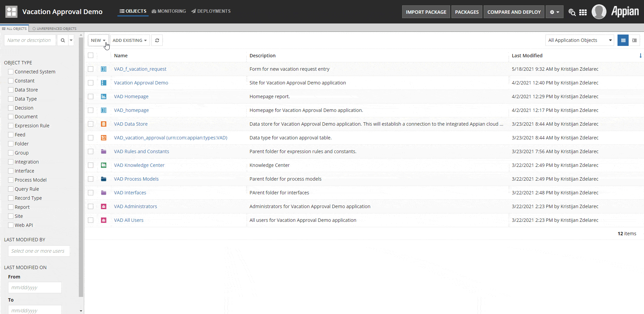Open the ADD EXISTING dropdown
644x314 pixels.
coord(130,40)
